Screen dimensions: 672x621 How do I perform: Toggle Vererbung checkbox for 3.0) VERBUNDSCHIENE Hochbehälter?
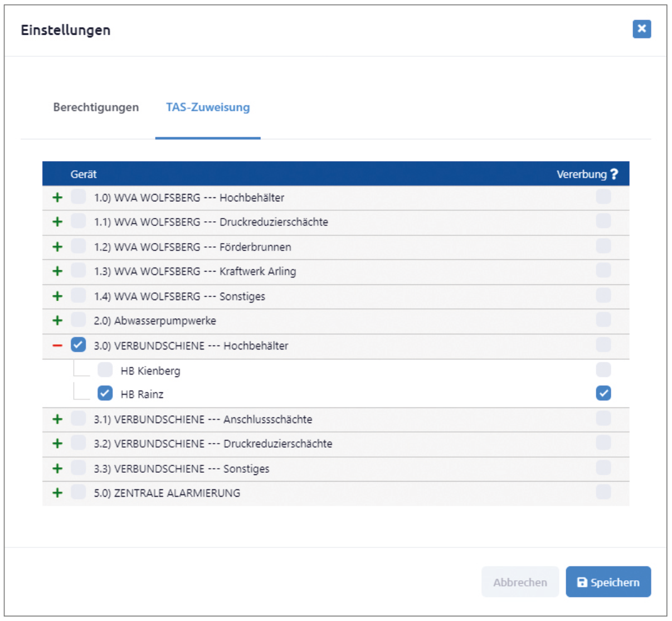point(603,345)
